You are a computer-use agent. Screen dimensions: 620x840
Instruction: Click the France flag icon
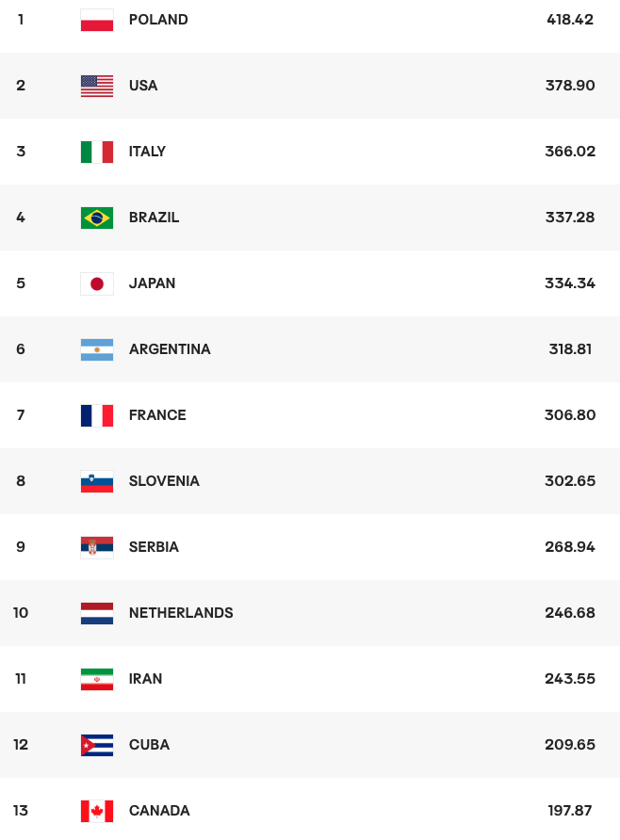(97, 415)
